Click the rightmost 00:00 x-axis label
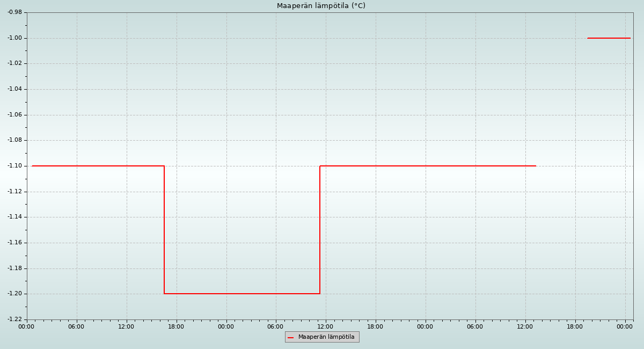644x349 pixels. click(x=625, y=326)
